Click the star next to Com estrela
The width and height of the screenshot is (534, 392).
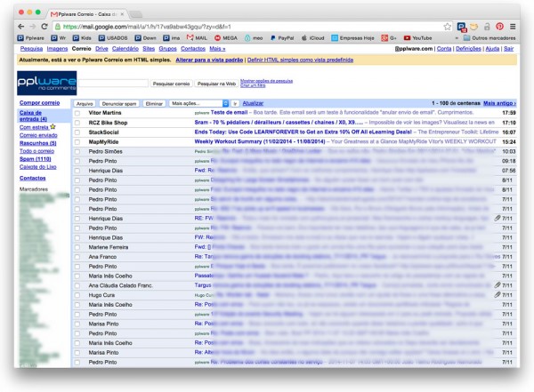pos(53,127)
